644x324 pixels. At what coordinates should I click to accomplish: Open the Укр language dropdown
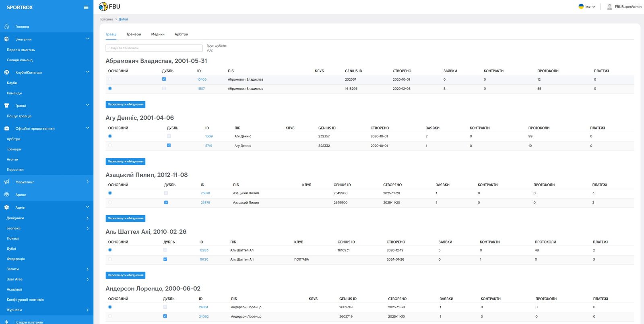[587, 6]
